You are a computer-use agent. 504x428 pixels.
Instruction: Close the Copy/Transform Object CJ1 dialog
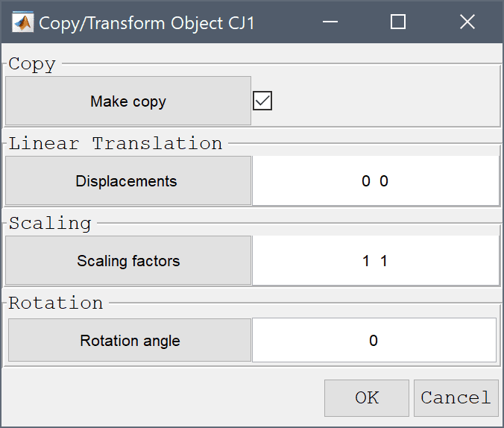[x=467, y=22]
